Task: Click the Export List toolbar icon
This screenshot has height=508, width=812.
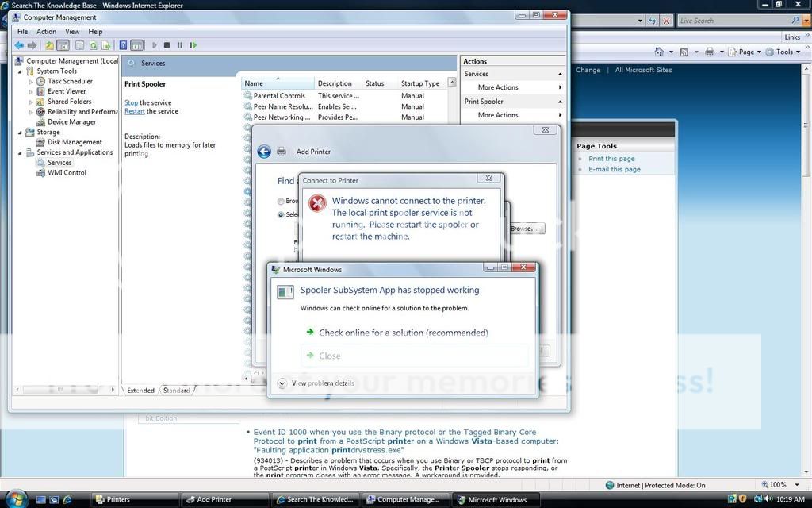Action: point(106,45)
